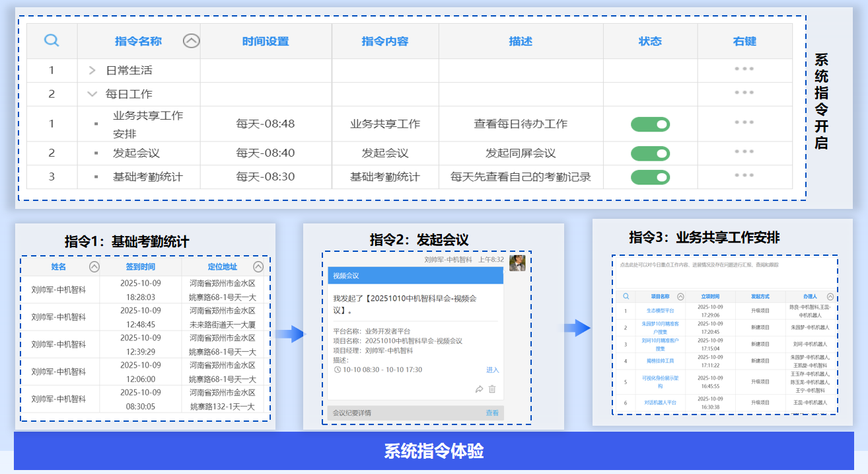Image resolution: width=868 pixels, height=474 pixels.
Task: Disable the 业务共享工作安排 command toggle
Action: [650, 124]
